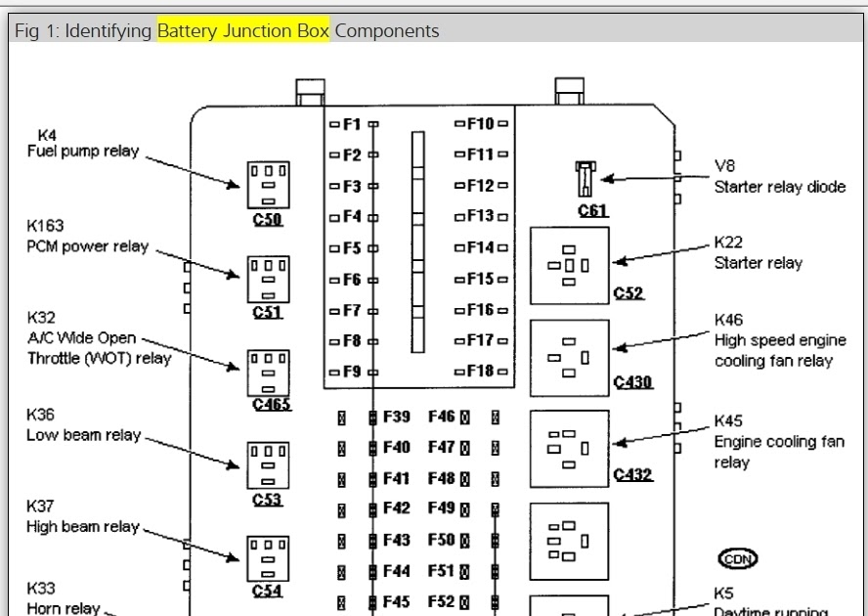
Task: Click the 'High beam relay' label
Action: tap(83, 526)
